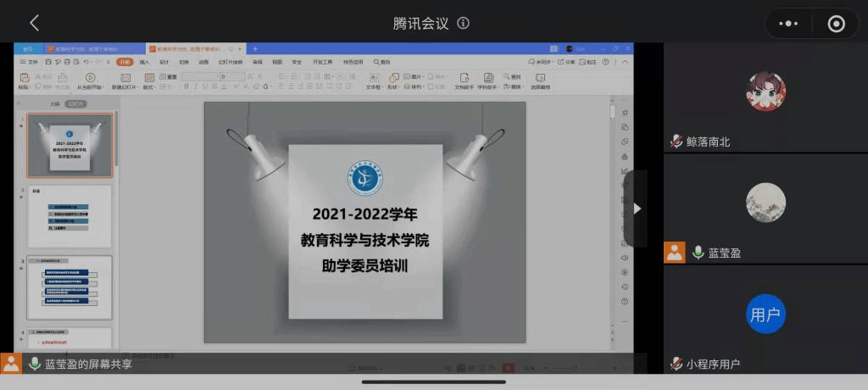
Task: Click the 从当前开始 slideshow play icon
Action: point(90,78)
